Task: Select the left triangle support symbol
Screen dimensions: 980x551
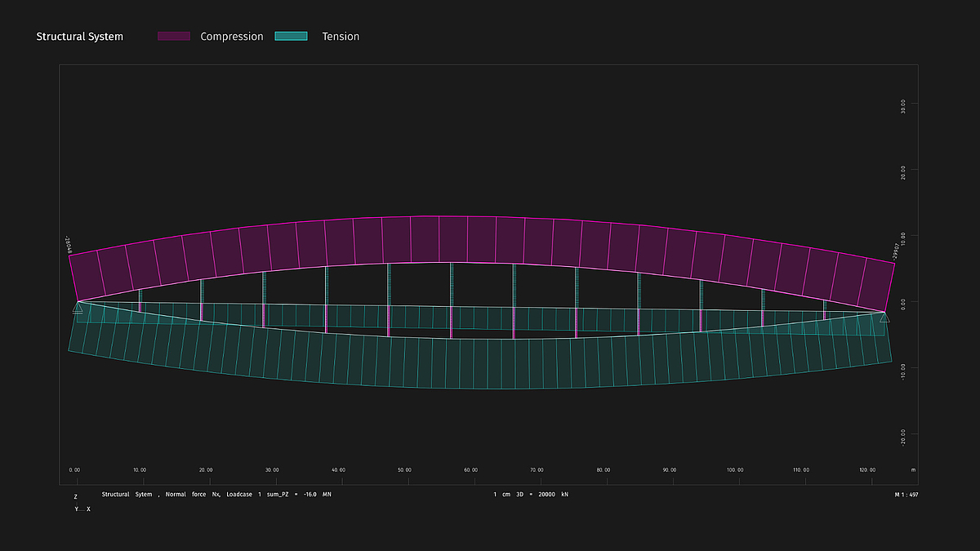Action: (78, 307)
